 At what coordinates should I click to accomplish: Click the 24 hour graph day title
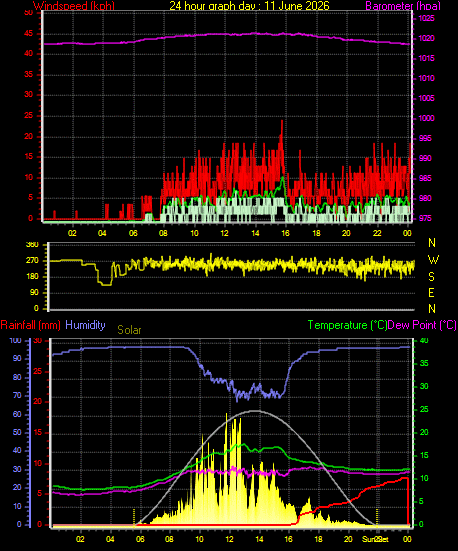point(249,6)
